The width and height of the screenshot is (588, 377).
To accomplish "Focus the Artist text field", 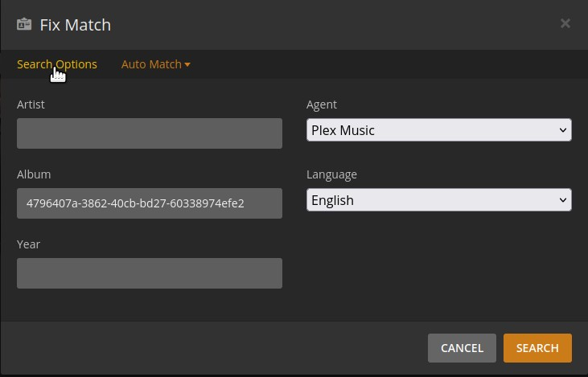I will click(x=149, y=133).
